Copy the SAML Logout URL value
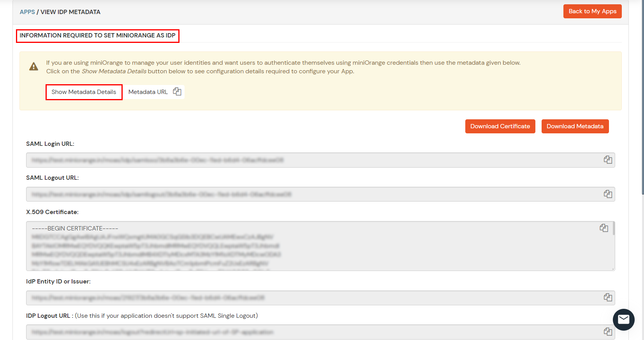644x340 pixels. pyautogui.click(x=608, y=194)
